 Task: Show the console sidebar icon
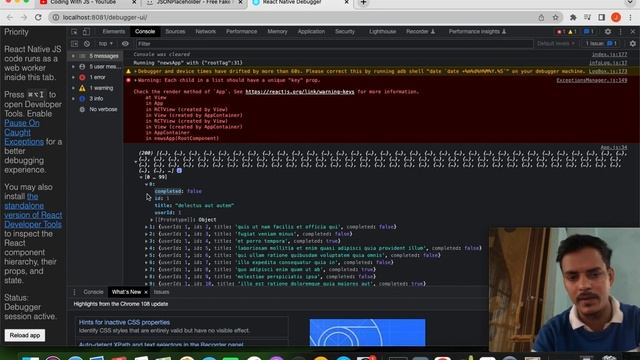(74, 44)
